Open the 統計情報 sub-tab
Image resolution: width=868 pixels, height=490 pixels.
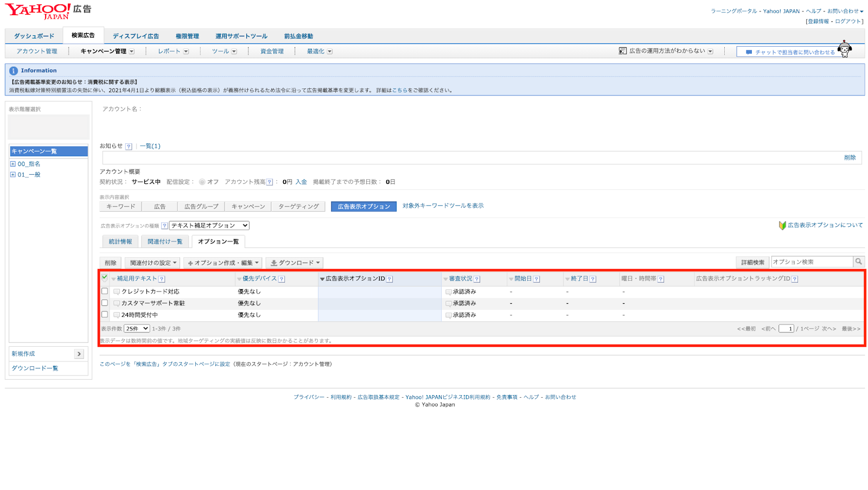click(x=120, y=242)
